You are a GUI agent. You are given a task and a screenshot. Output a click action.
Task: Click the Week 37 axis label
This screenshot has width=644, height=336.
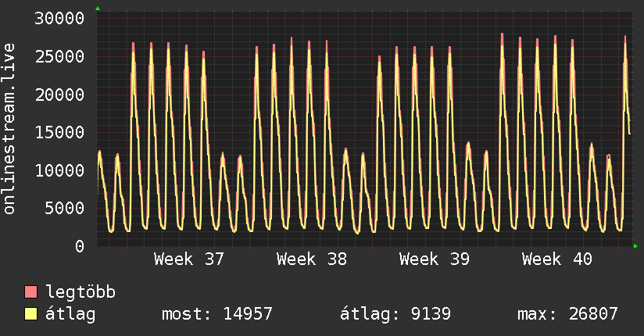[x=189, y=259]
